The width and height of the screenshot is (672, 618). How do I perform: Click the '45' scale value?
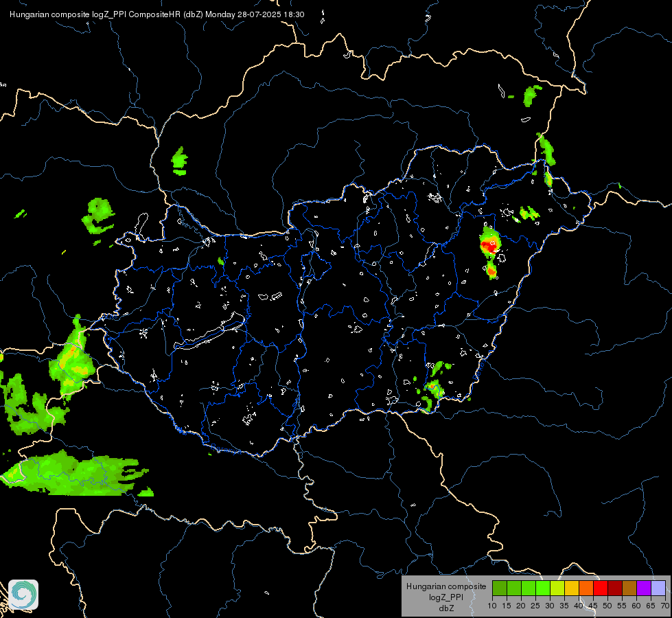point(593,606)
